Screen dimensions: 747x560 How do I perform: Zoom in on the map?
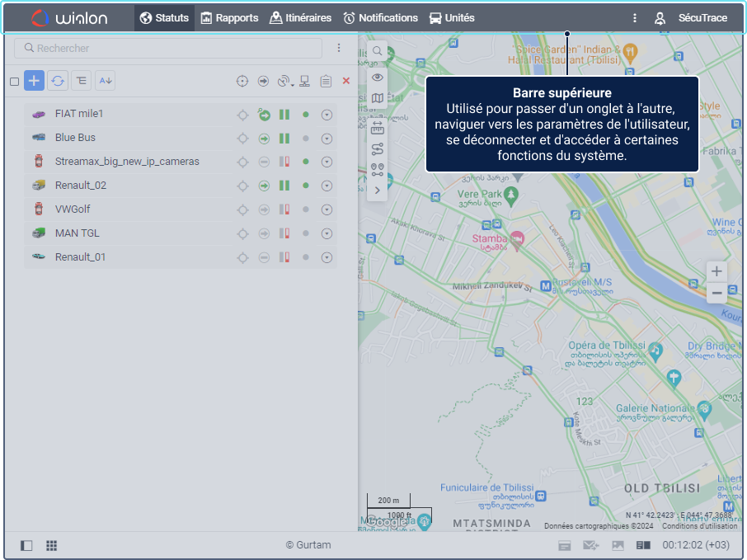point(716,271)
